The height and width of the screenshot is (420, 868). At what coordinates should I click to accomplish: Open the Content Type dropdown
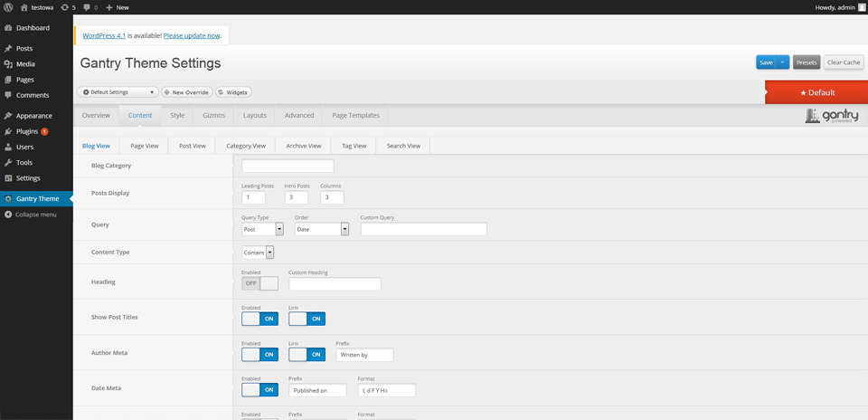point(258,253)
